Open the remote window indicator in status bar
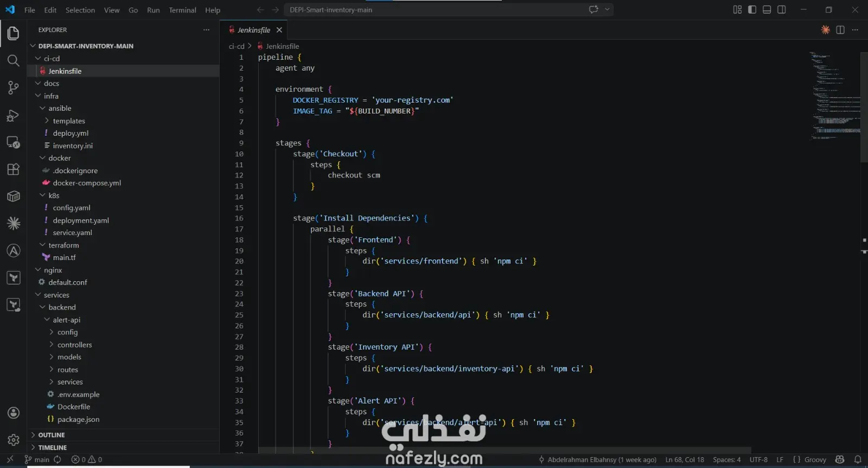Image resolution: width=868 pixels, height=468 pixels. [x=10, y=460]
